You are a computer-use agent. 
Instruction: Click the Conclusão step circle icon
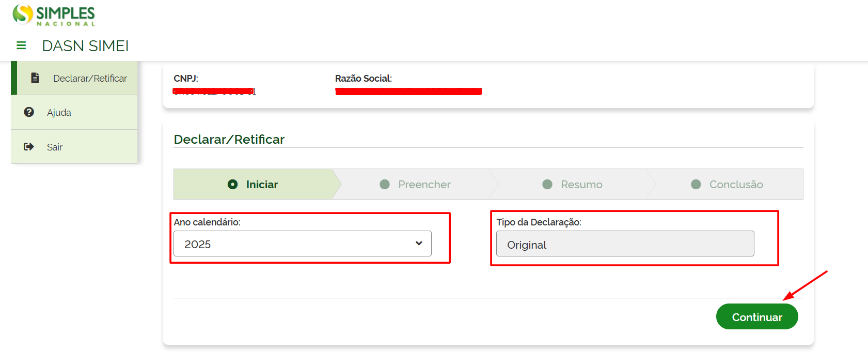(696, 185)
